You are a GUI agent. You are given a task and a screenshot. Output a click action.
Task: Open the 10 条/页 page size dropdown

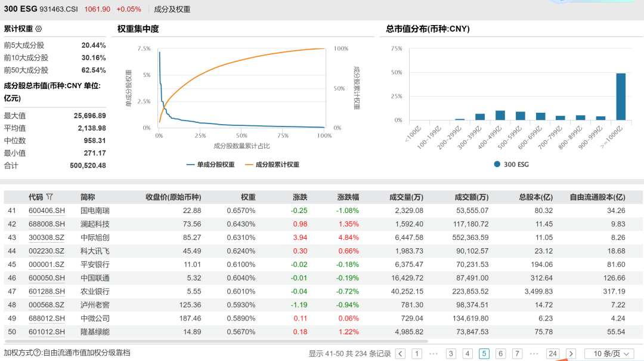[x=608, y=354]
